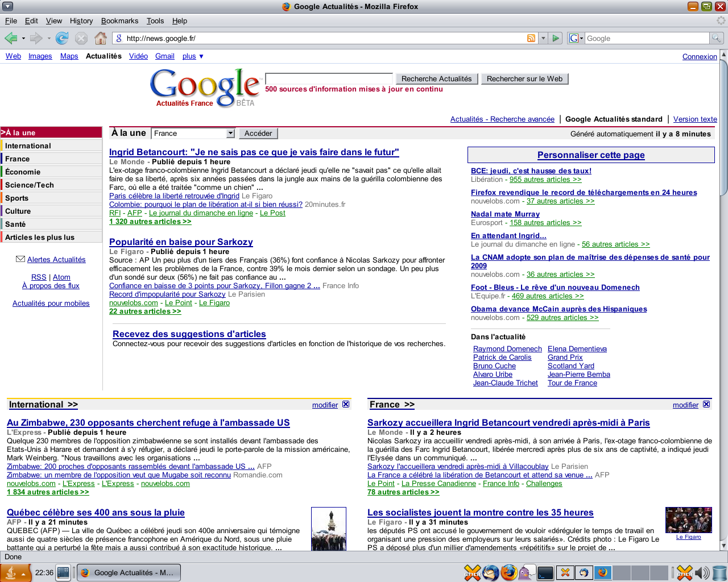Remove the France section with its X box
Screen dimensions: 728x582
(706, 404)
